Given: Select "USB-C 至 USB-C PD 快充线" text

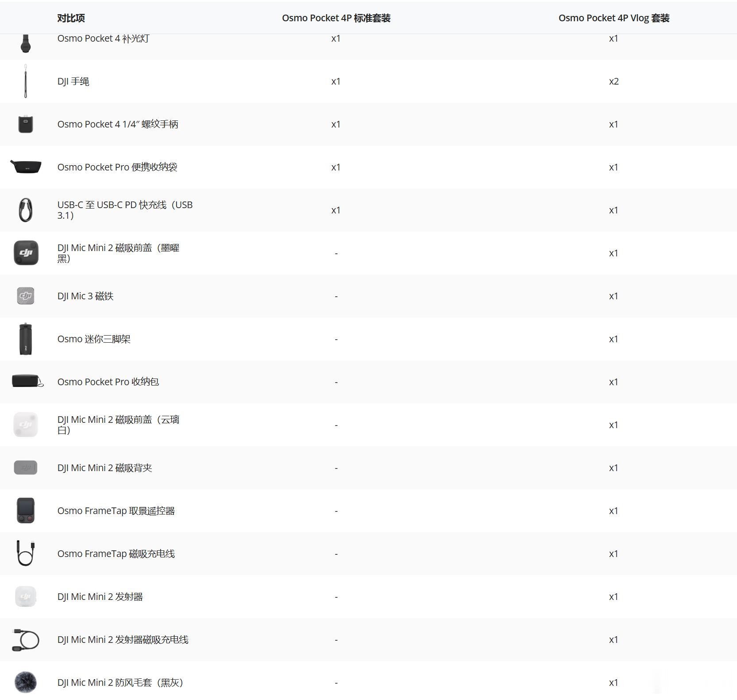Looking at the screenshot, I should pyautogui.click(x=125, y=210).
